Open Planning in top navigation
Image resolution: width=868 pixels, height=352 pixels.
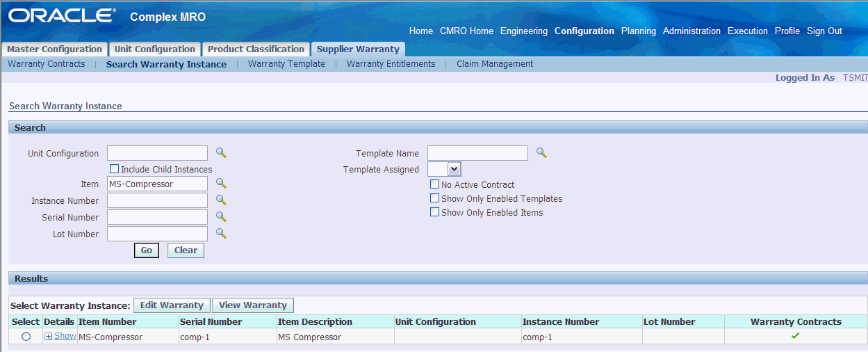click(639, 31)
